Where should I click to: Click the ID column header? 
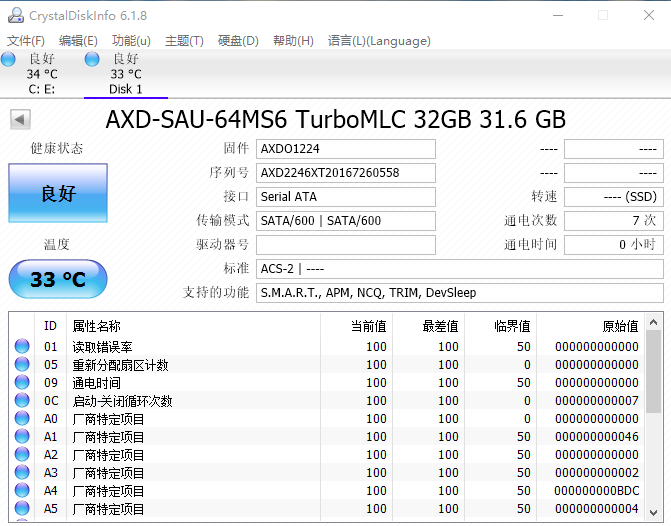pos(50,326)
